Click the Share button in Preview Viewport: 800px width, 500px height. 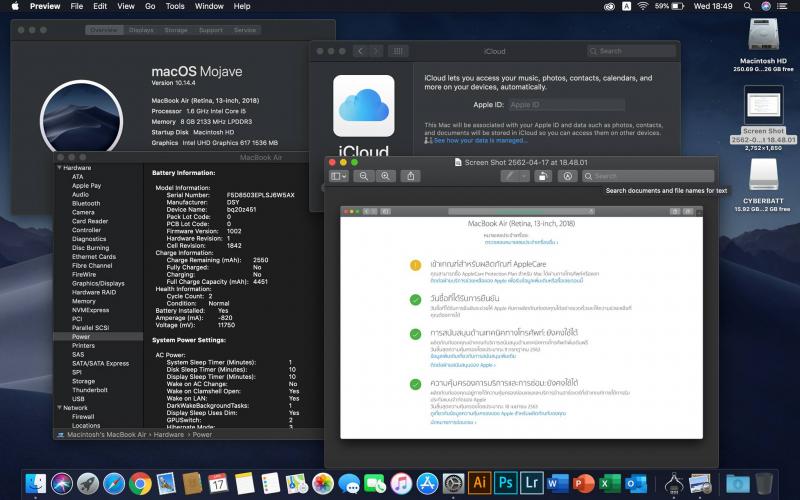(x=411, y=176)
